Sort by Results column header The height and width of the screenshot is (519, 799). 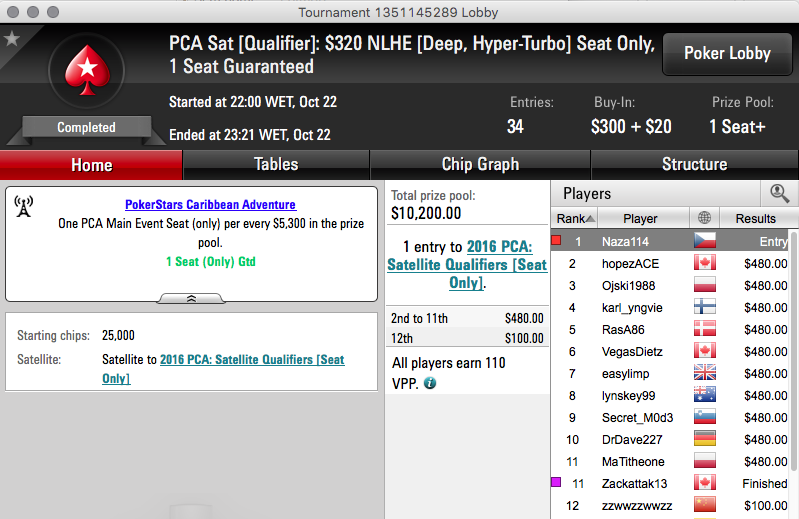pyautogui.click(x=759, y=218)
